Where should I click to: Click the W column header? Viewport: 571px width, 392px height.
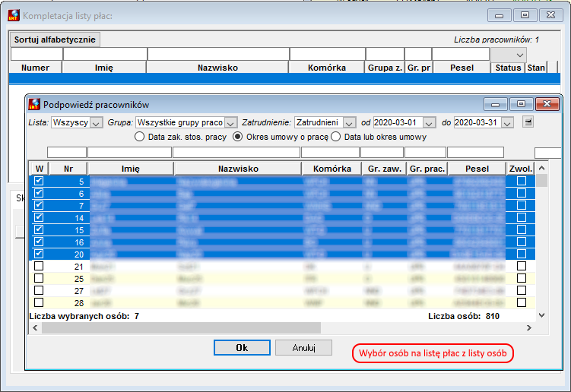click(x=40, y=169)
